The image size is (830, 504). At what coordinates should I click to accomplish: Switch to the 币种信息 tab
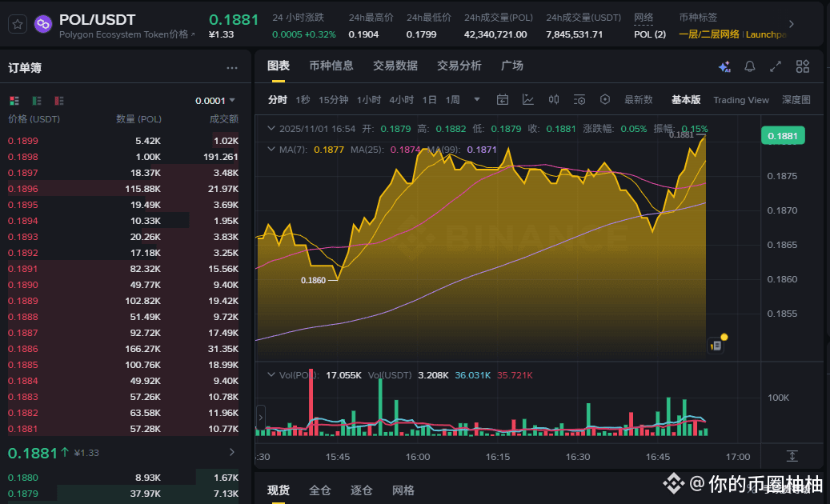[x=331, y=66]
